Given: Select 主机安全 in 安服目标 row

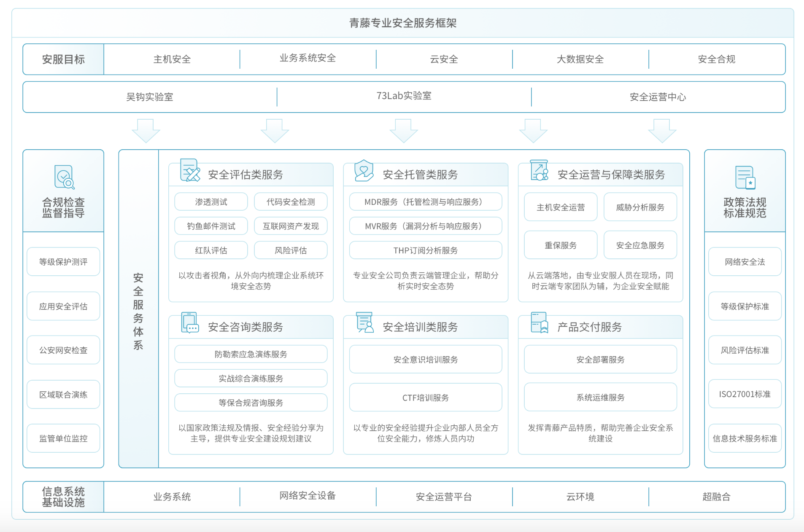Looking at the screenshot, I should coord(172,59).
